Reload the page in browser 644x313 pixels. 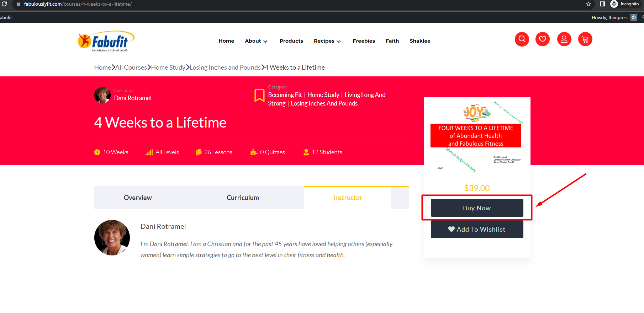[x=4, y=4]
